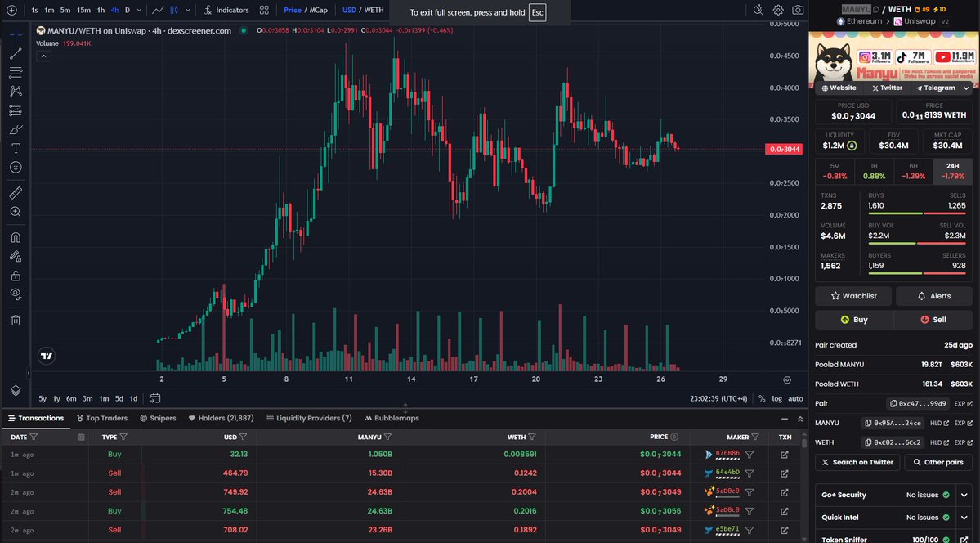Filter transactions by DATE column
Image resolution: width=980 pixels, height=543 pixels.
[34, 438]
